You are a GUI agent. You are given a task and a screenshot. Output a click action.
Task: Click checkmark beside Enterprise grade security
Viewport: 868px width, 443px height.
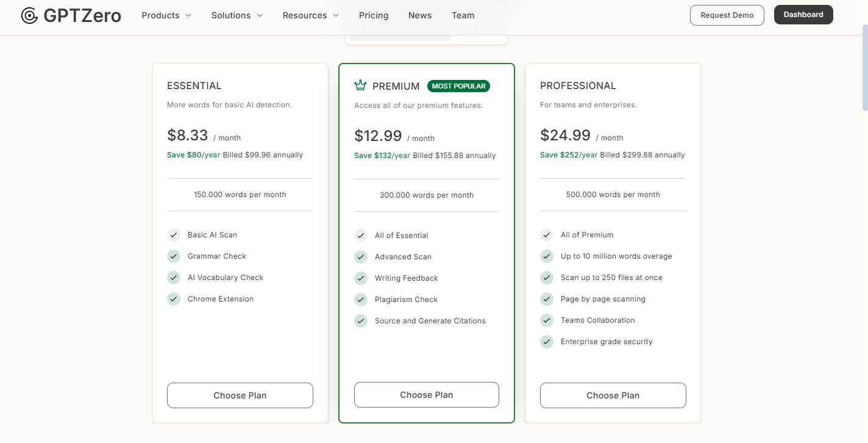(x=547, y=342)
